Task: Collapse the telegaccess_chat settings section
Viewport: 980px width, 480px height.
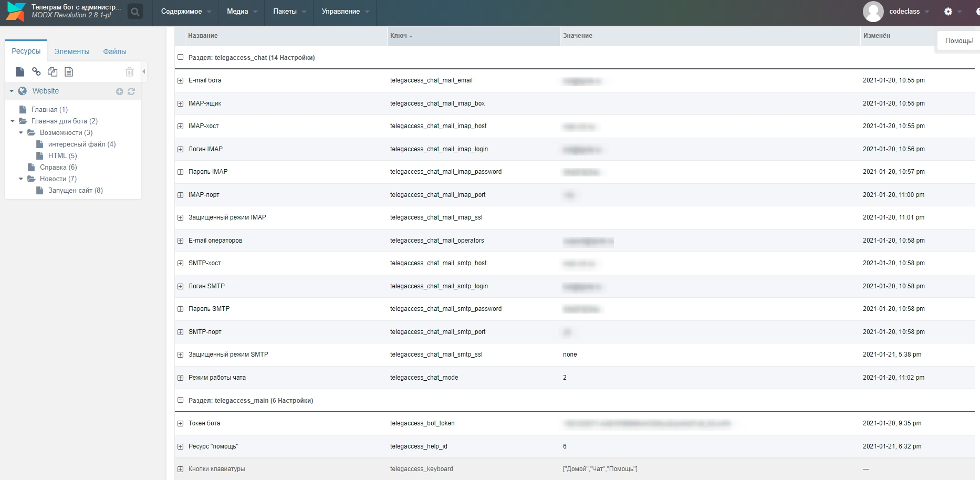Action: tap(180, 57)
